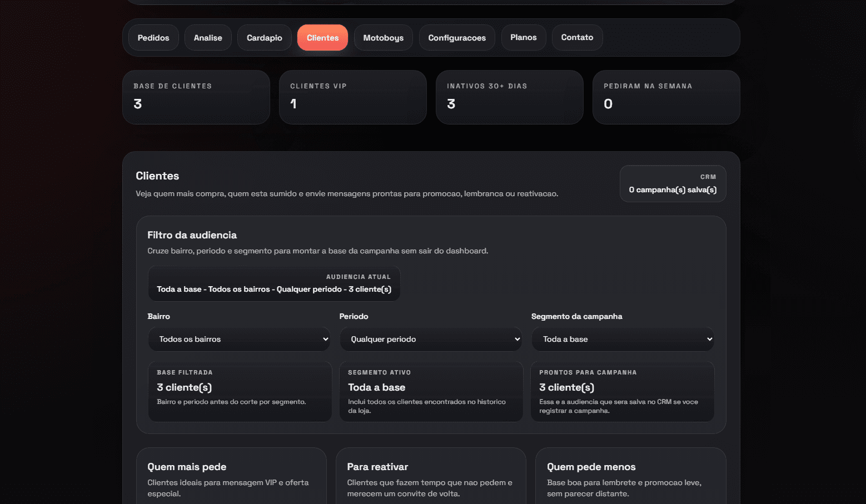866x504 pixels.
Task: Click the Pediram na Semana card
Action: 666,97
